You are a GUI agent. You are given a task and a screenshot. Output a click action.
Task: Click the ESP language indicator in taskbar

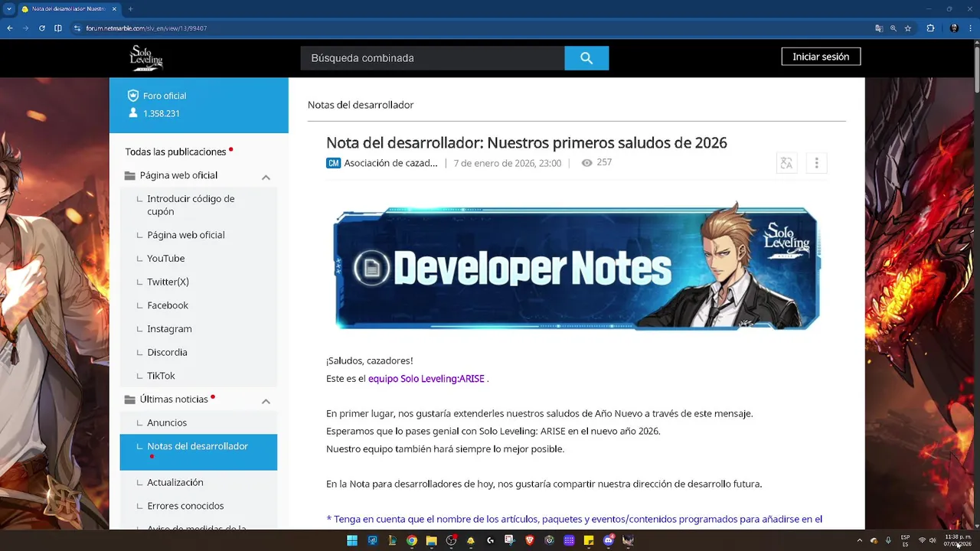(906, 540)
